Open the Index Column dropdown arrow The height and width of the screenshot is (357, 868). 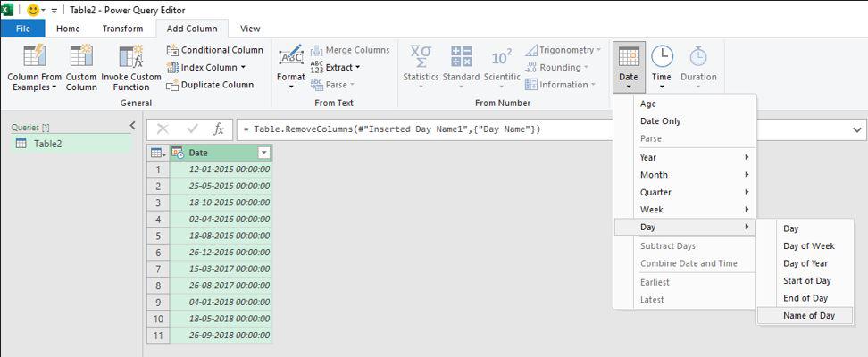[243, 68]
